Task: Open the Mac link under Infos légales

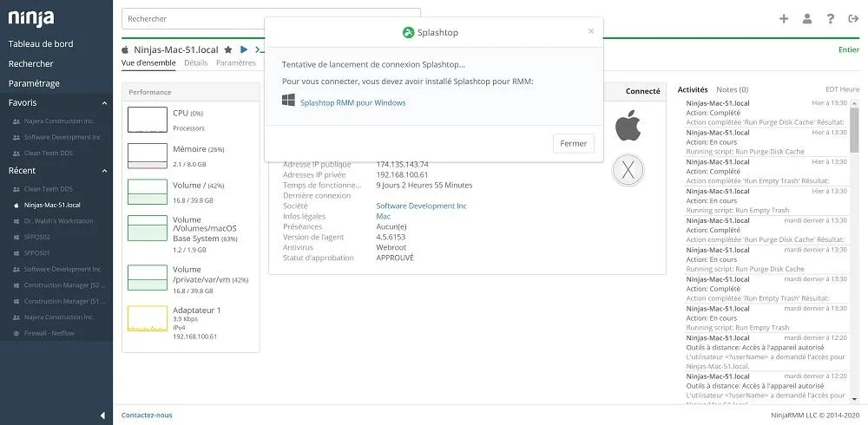Action: coord(383,216)
